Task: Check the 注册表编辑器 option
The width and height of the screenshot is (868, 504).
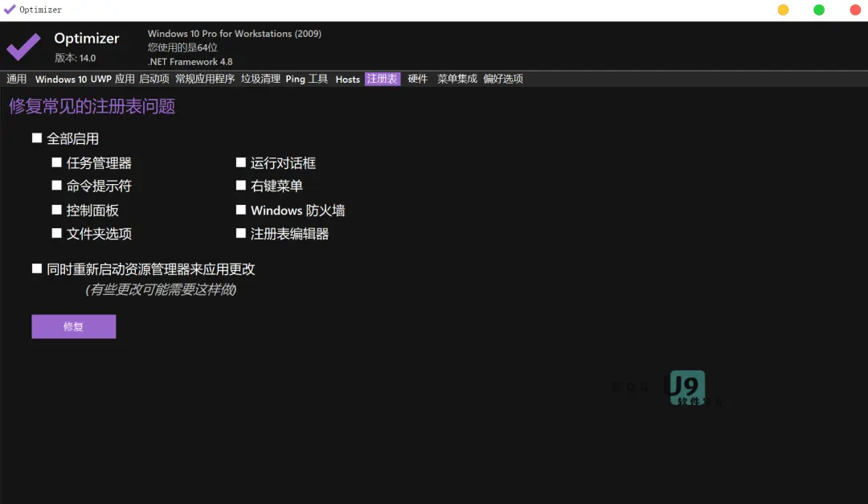Action: pos(241,233)
